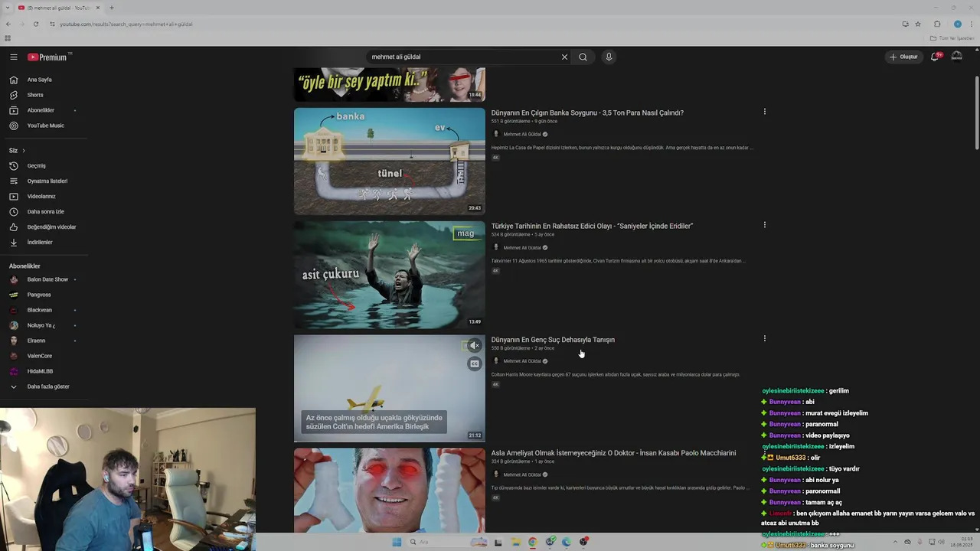Open File Explorer from the taskbar
The width and height of the screenshot is (980, 551).
point(515,542)
